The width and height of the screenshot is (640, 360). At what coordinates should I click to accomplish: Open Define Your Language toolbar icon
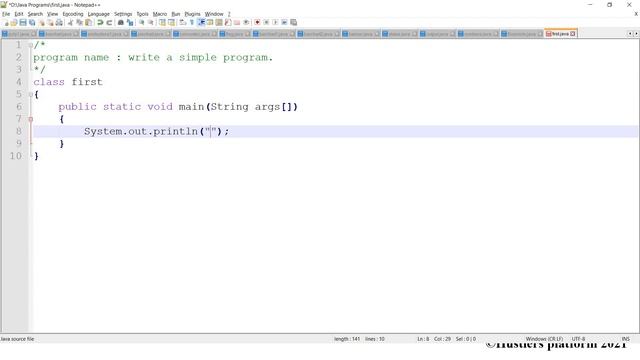(210, 23)
